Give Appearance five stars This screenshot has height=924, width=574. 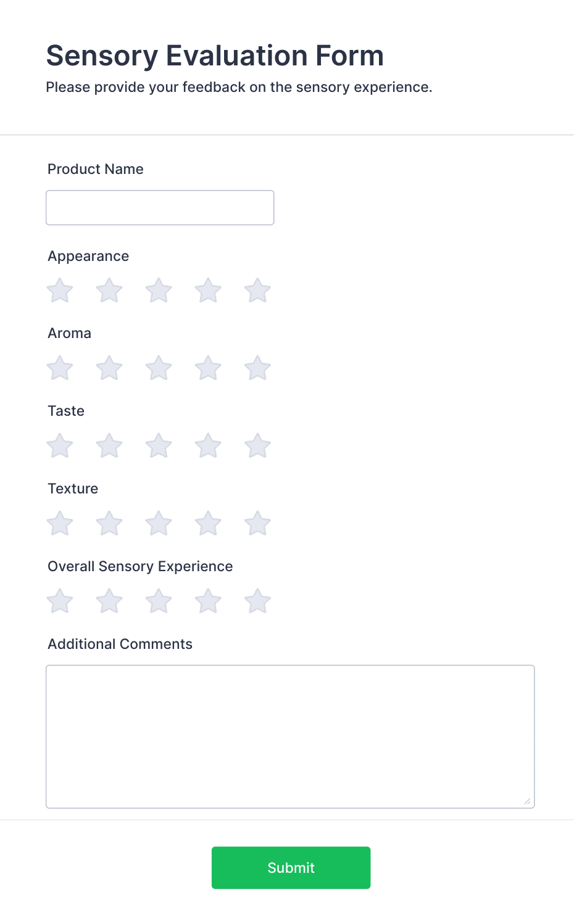tap(257, 291)
